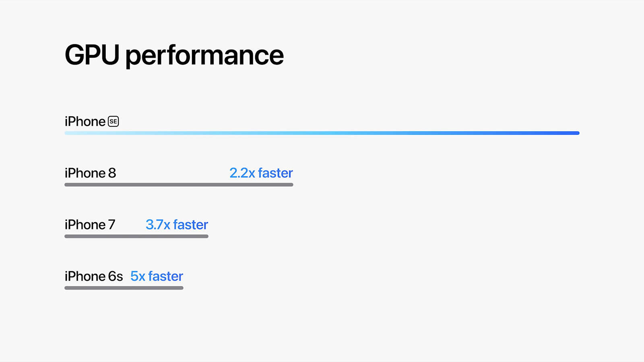Click "faster" next to the 5x value

pos(165,276)
